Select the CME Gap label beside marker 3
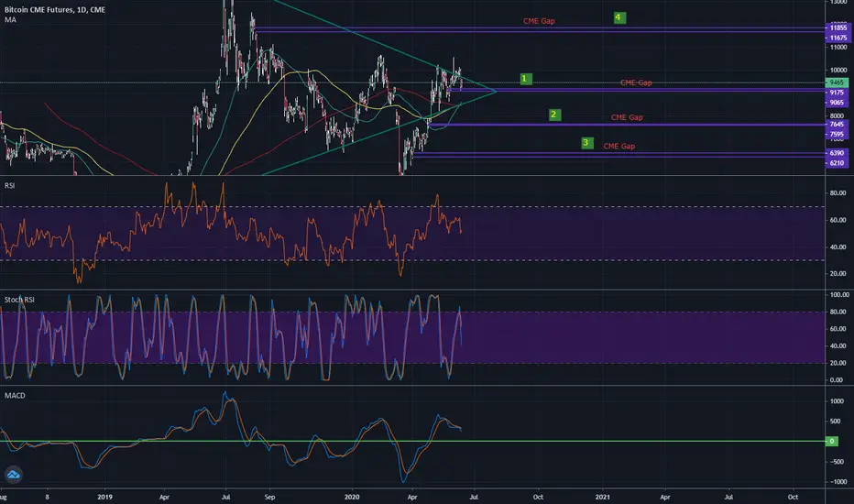This screenshot has height=504, width=854. coord(619,146)
